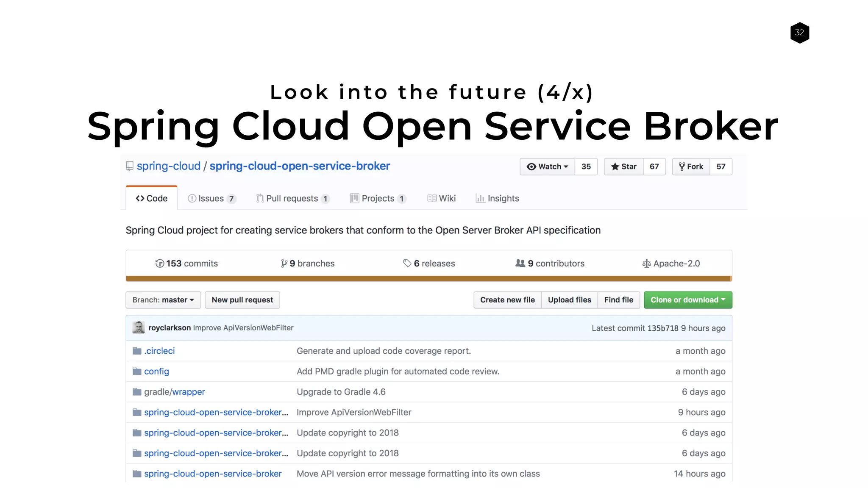Fork the repository
This screenshot has width=868, height=488.
tap(691, 166)
